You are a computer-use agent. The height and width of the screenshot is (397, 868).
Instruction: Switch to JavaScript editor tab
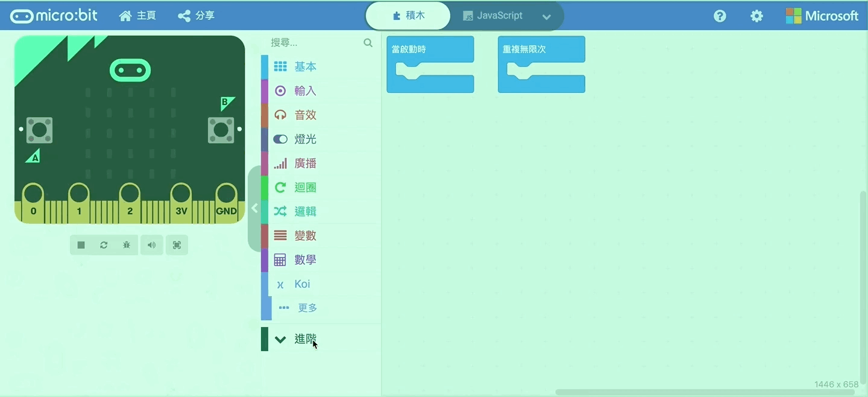(492, 16)
